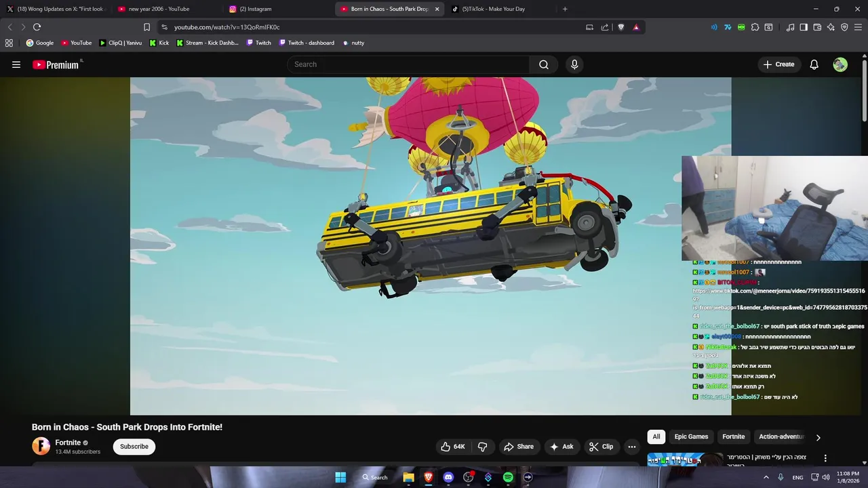Bookmark this page icon

pos(146,27)
